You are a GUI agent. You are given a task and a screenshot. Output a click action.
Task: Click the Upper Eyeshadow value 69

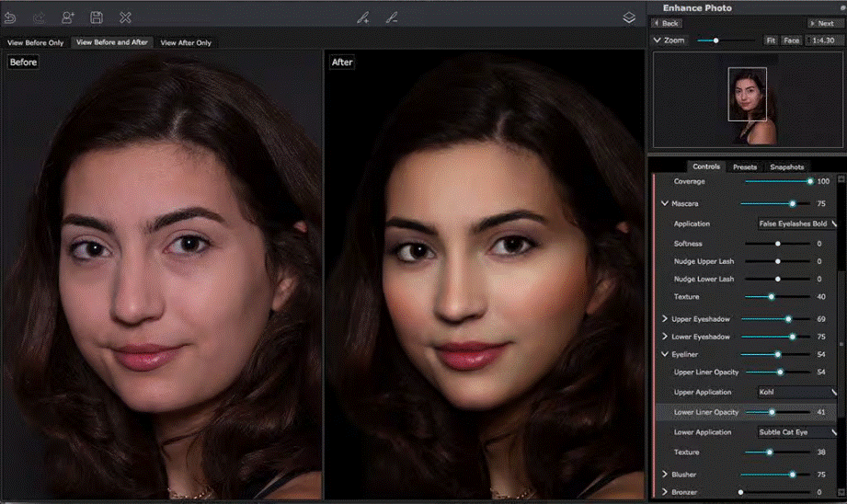click(x=821, y=319)
